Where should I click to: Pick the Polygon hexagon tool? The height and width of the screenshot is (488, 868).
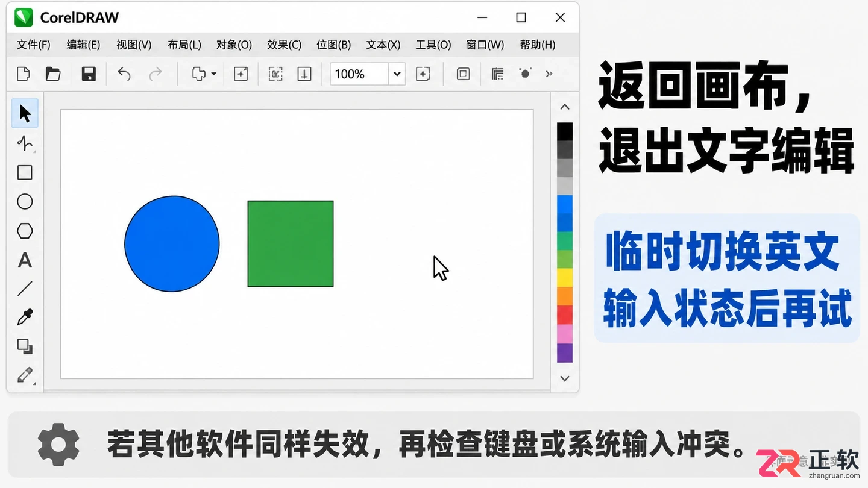point(25,231)
